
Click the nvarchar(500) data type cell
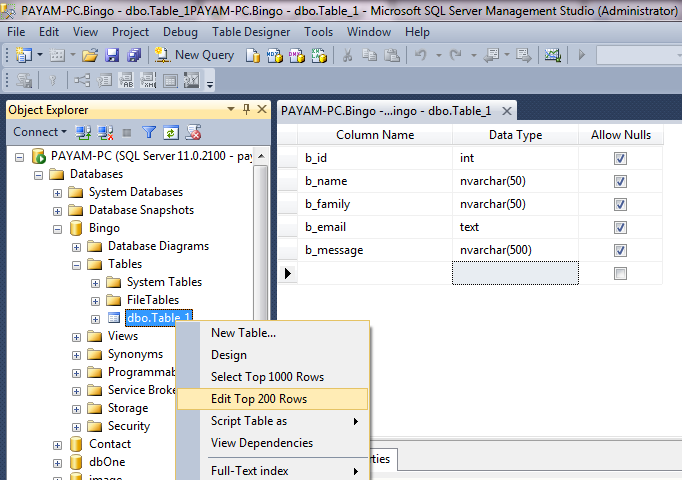tap(515, 250)
